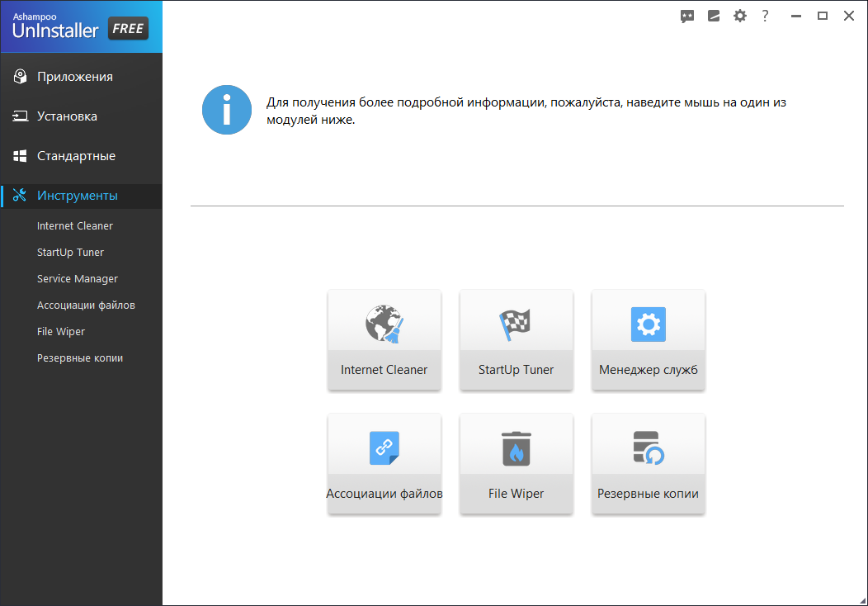Click the checkered flag StartUp icon

click(x=516, y=324)
